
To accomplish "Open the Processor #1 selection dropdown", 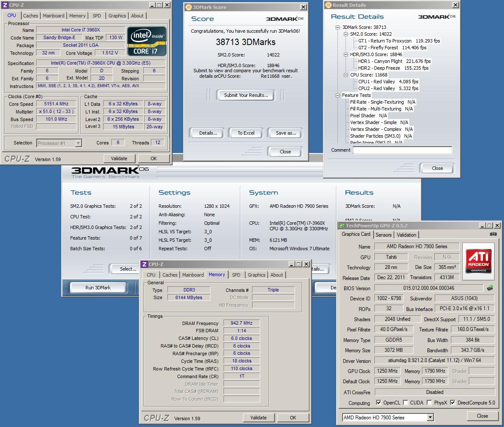I will (79, 143).
